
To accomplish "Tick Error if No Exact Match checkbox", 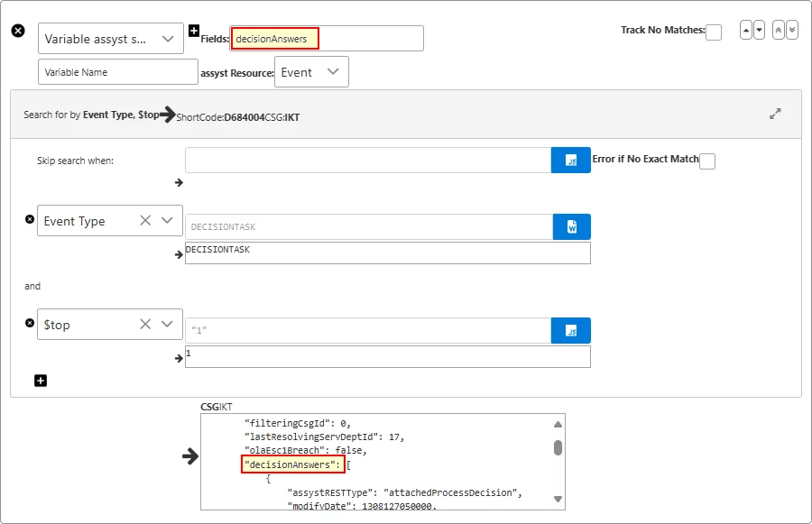I will point(707,161).
